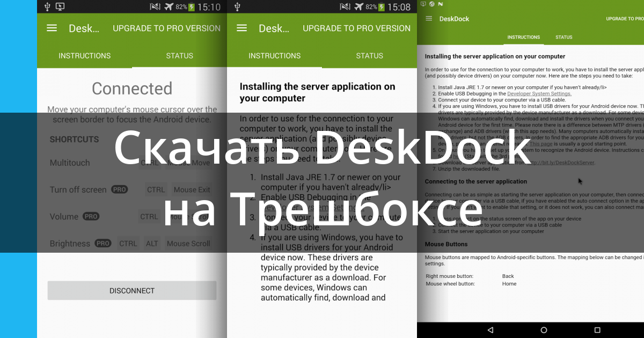Tap the CTRL key in Volume row
The height and width of the screenshot is (338, 644).
[x=149, y=216]
